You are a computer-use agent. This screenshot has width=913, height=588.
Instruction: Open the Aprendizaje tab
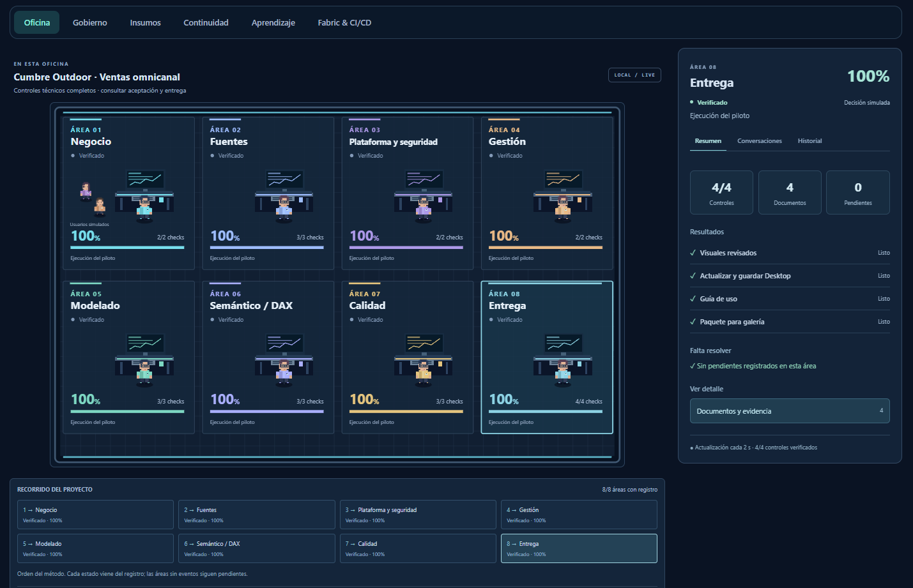273,22
